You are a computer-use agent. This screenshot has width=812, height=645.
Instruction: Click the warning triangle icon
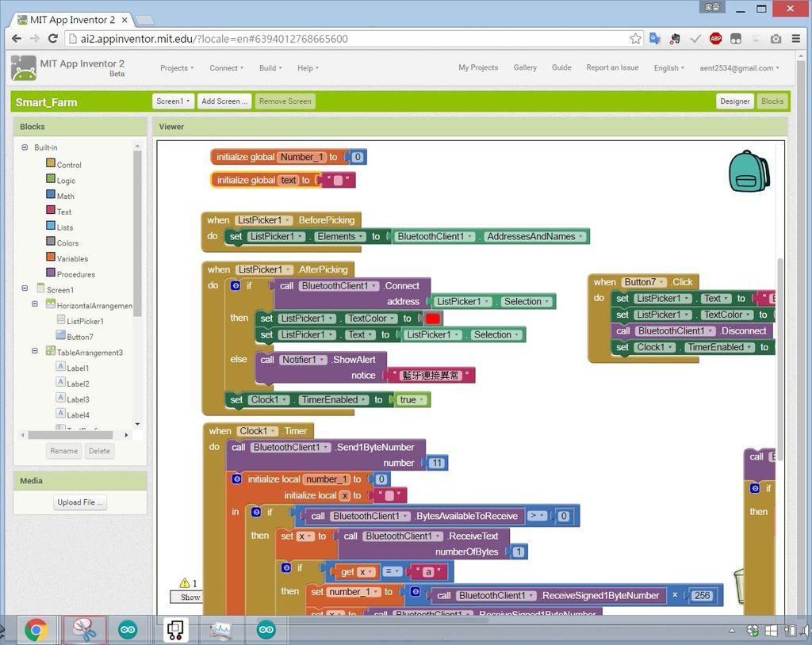coord(184,583)
